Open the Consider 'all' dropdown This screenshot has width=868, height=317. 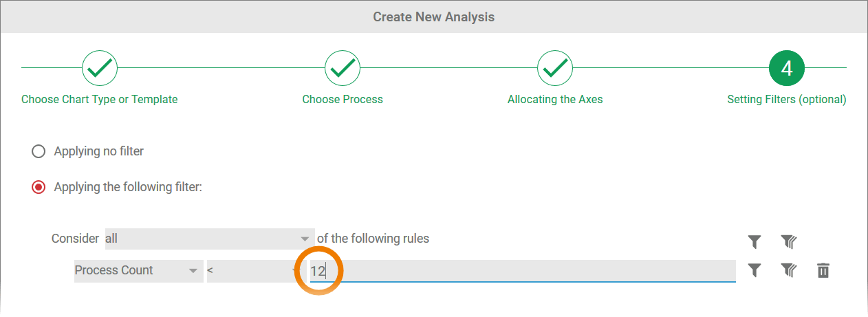tap(209, 239)
